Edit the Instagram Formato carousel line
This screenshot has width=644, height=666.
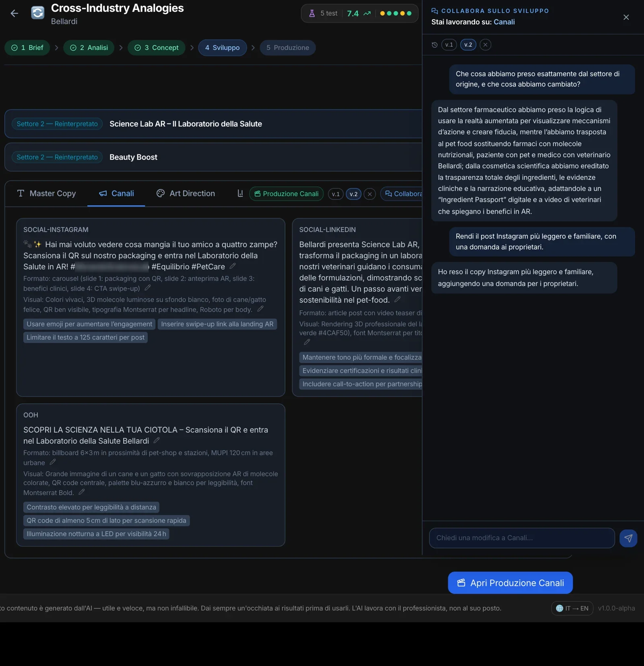(148, 288)
